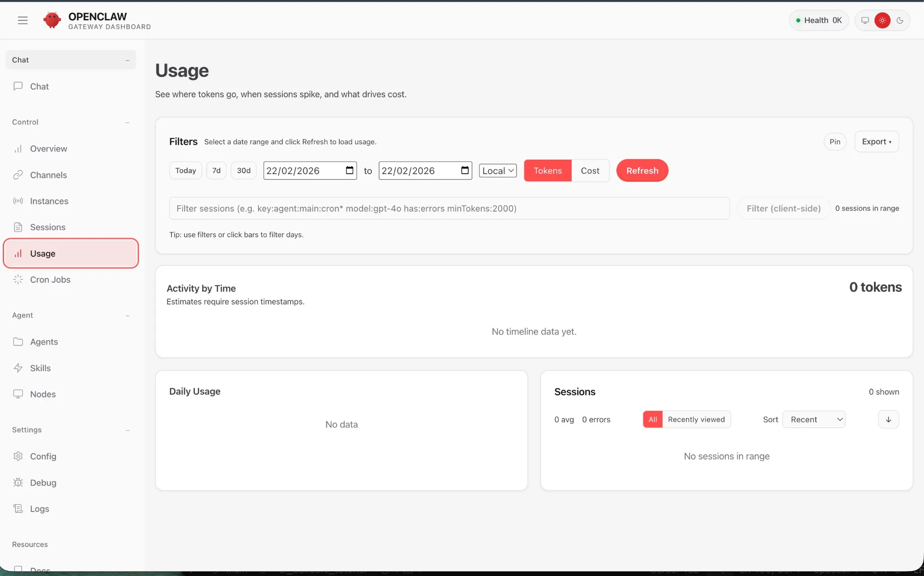Open Agents in sidebar

pyautogui.click(x=71, y=342)
